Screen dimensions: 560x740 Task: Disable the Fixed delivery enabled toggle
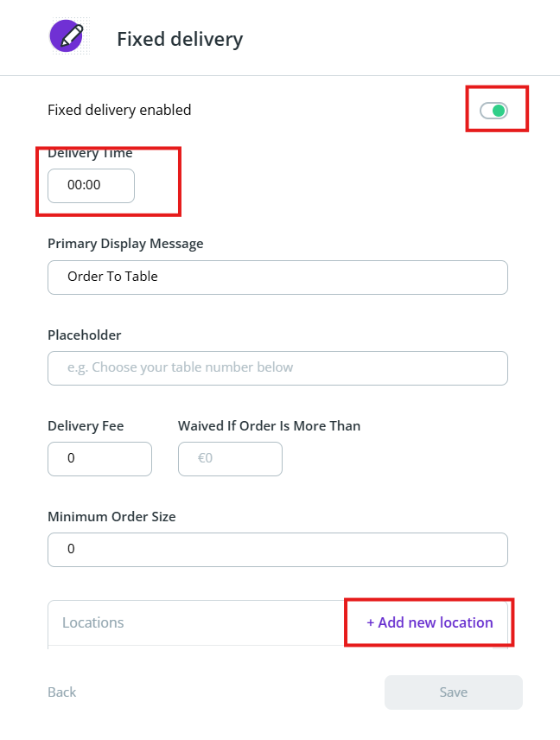(x=494, y=111)
